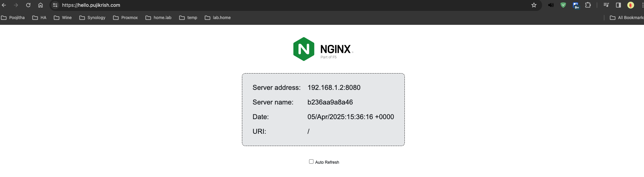
Task: Open the blue extension with 9+ badge
Action: pos(576,5)
